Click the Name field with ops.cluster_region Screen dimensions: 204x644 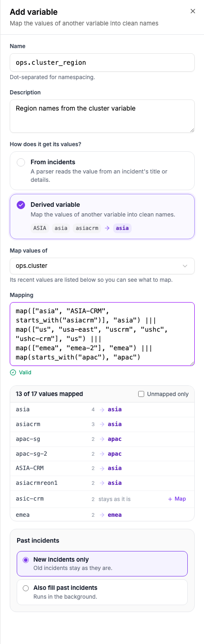pyautogui.click(x=102, y=62)
